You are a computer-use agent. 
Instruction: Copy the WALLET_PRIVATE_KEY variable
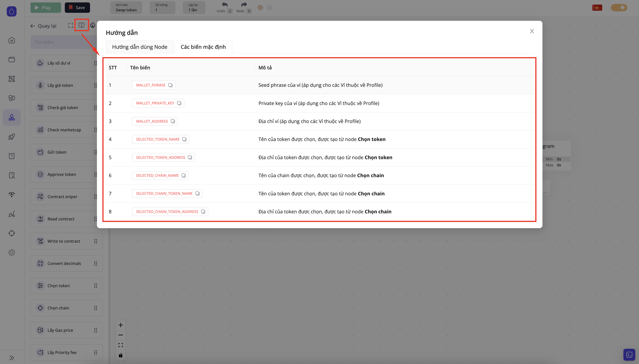[x=179, y=103]
